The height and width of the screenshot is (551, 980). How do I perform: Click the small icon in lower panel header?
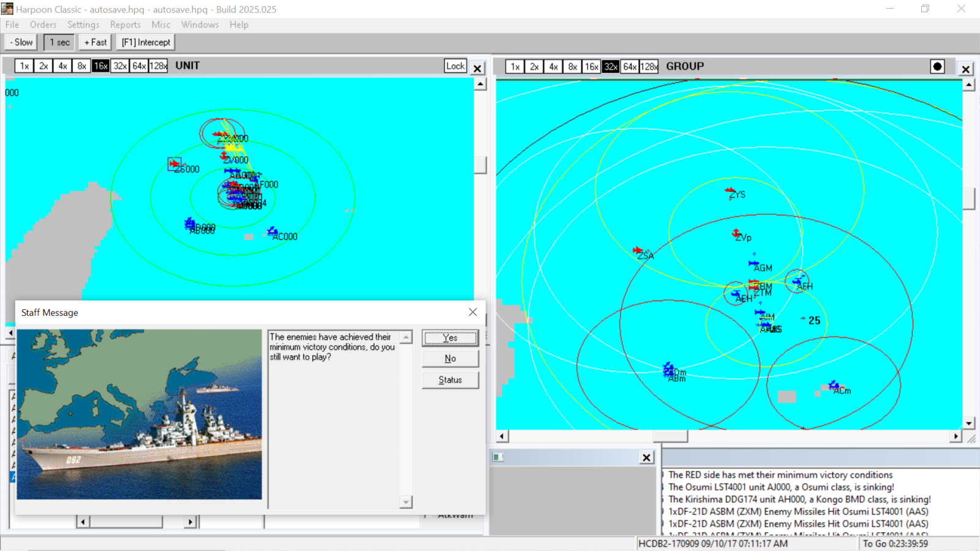coord(498,457)
